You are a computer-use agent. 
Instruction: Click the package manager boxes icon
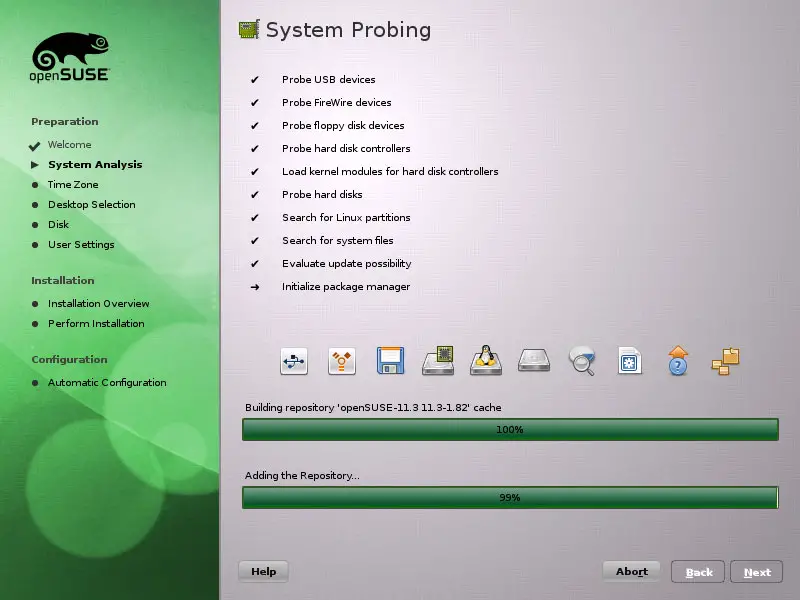726,361
